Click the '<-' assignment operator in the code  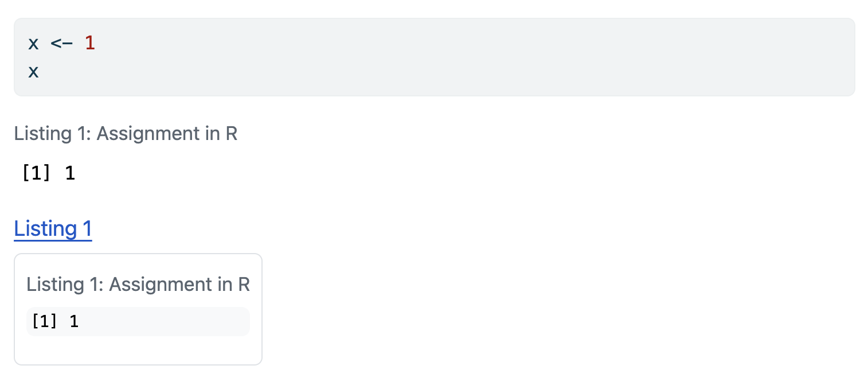[x=61, y=43]
